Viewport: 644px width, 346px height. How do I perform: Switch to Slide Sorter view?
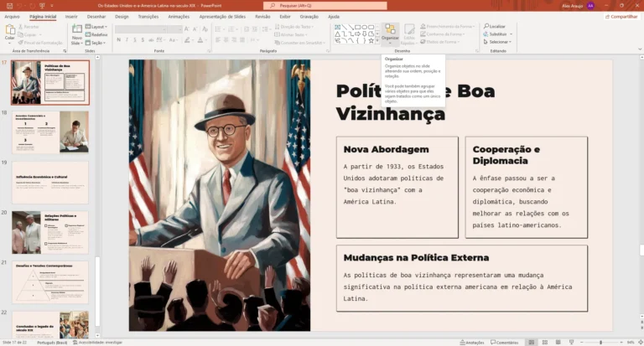click(545, 343)
